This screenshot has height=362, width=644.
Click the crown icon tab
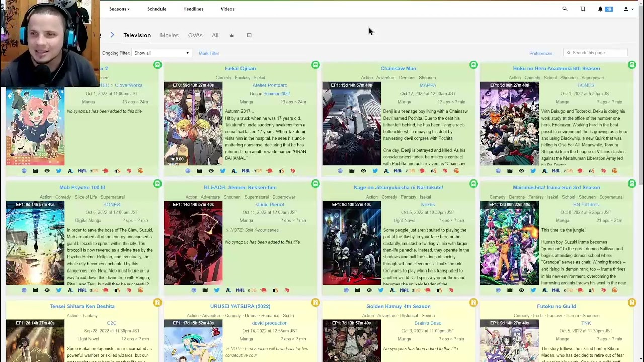click(231, 35)
